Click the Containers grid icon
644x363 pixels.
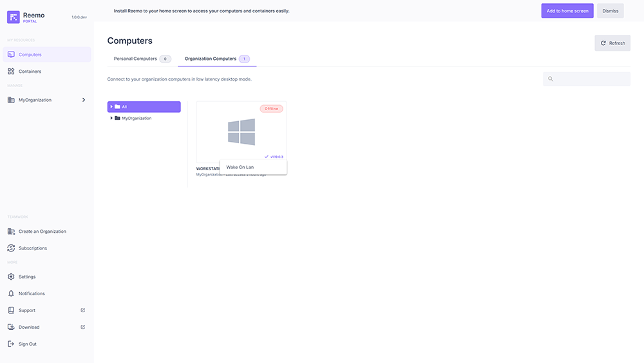(11, 72)
